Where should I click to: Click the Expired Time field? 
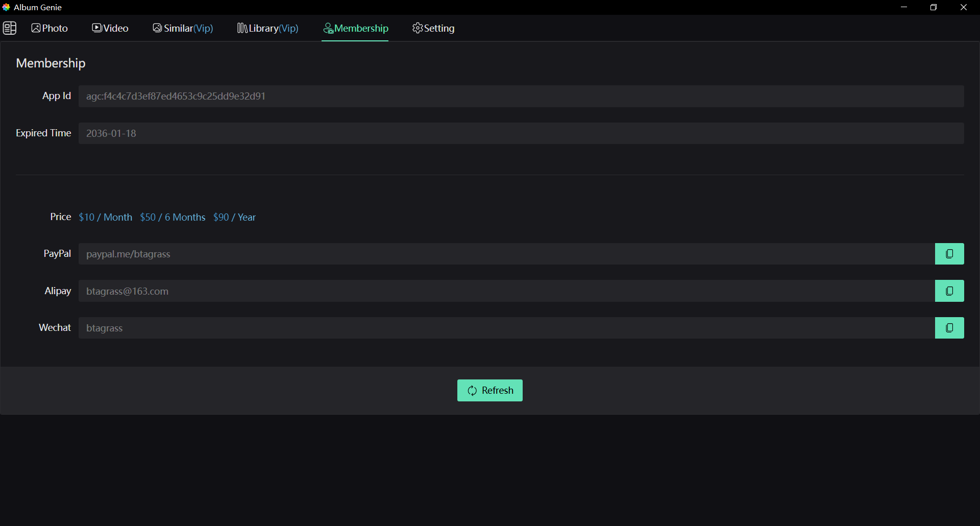521,133
